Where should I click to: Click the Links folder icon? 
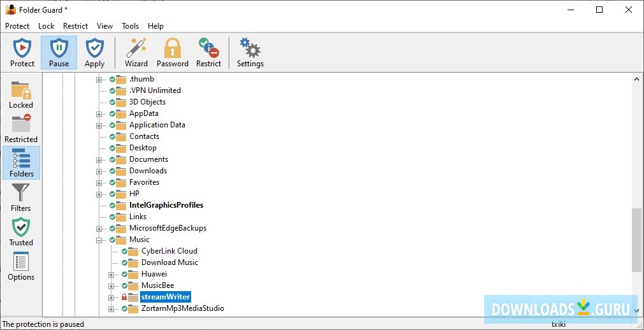pos(121,217)
